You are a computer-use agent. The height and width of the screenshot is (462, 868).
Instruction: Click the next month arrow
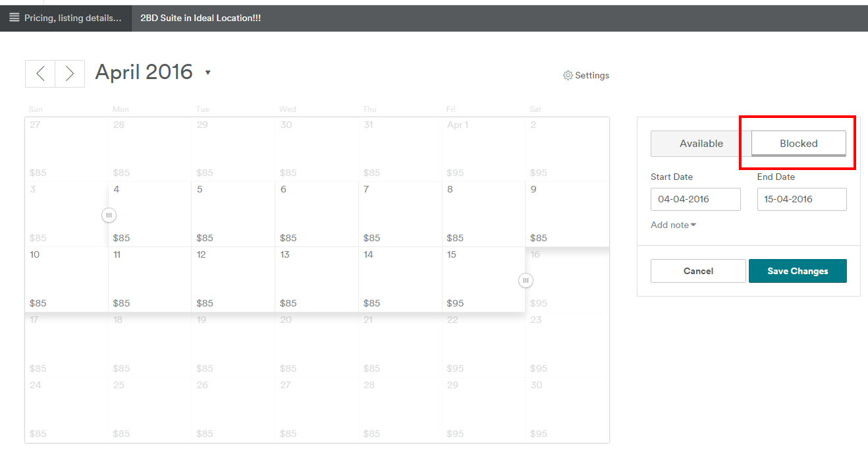pyautogui.click(x=70, y=74)
